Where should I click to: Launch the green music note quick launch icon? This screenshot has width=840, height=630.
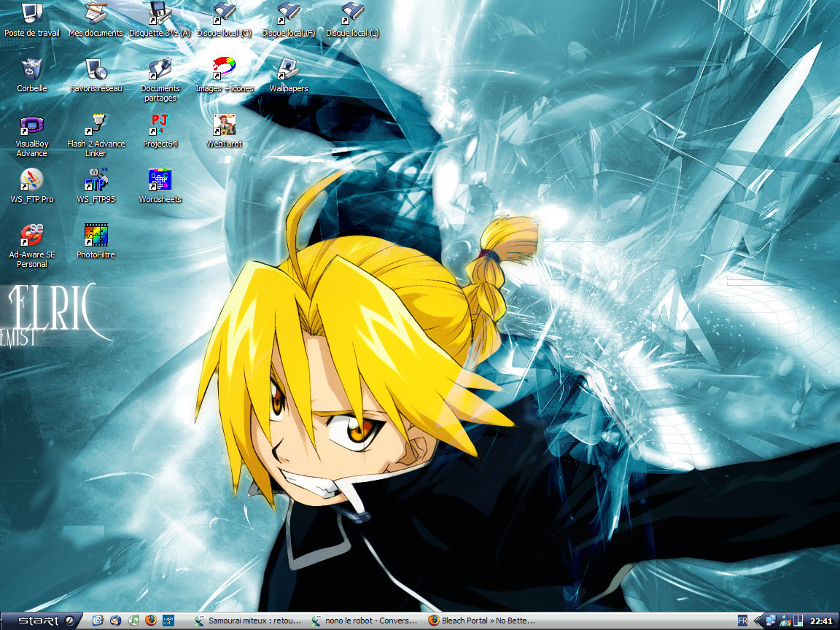tap(133, 621)
